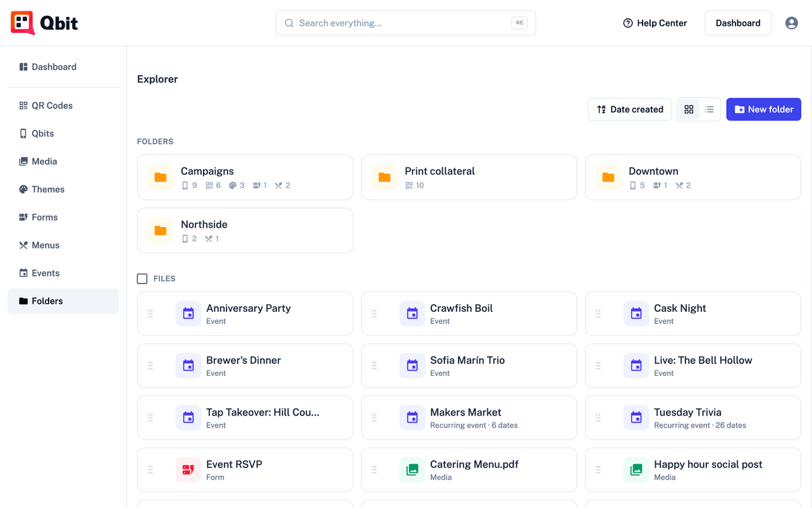Open Forms in the sidebar
The image size is (812, 508).
[63, 217]
